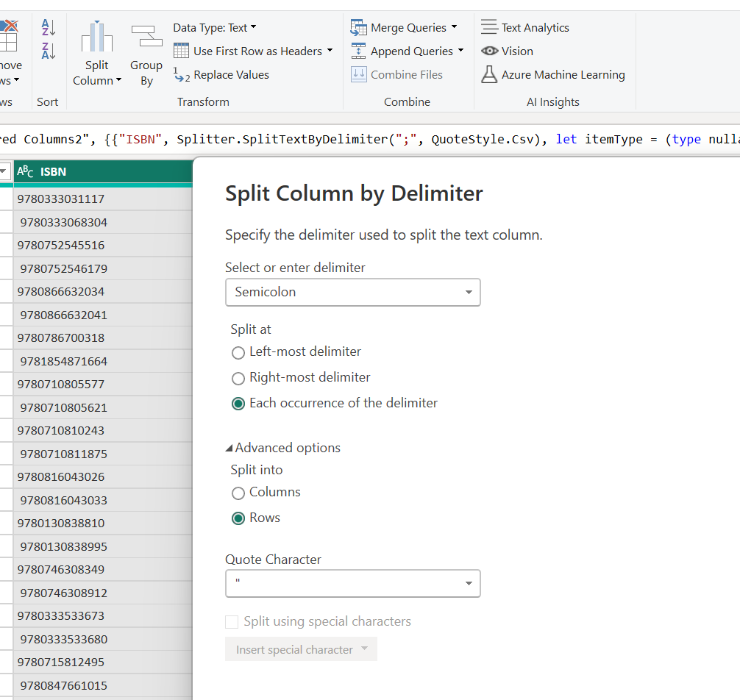
Task: Click the Replace Values label
Action: [x=231, y=75]
